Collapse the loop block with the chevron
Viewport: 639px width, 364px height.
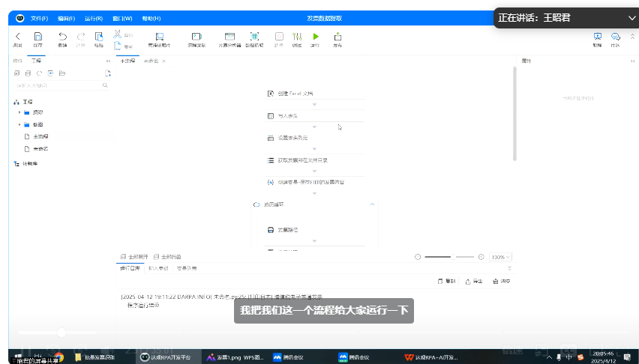click(x=372, y=204)
